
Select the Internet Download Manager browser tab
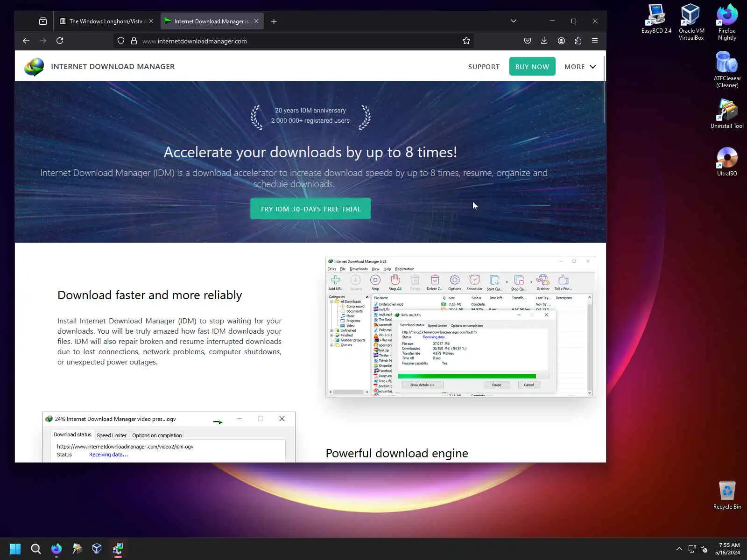(x=212, y=21)
